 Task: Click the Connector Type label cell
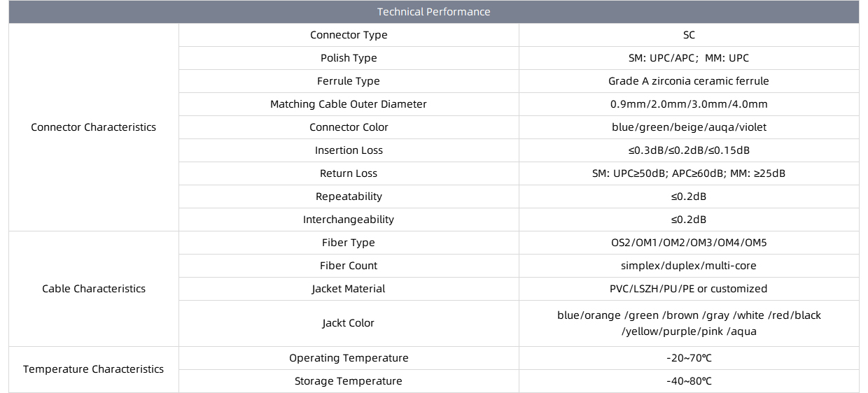[349, 35]
